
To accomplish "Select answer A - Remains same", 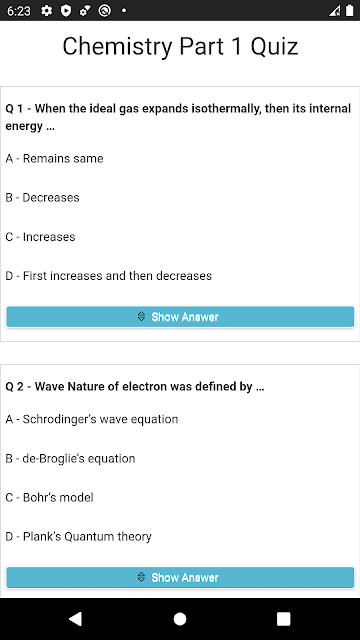I will tap(54, 158).
